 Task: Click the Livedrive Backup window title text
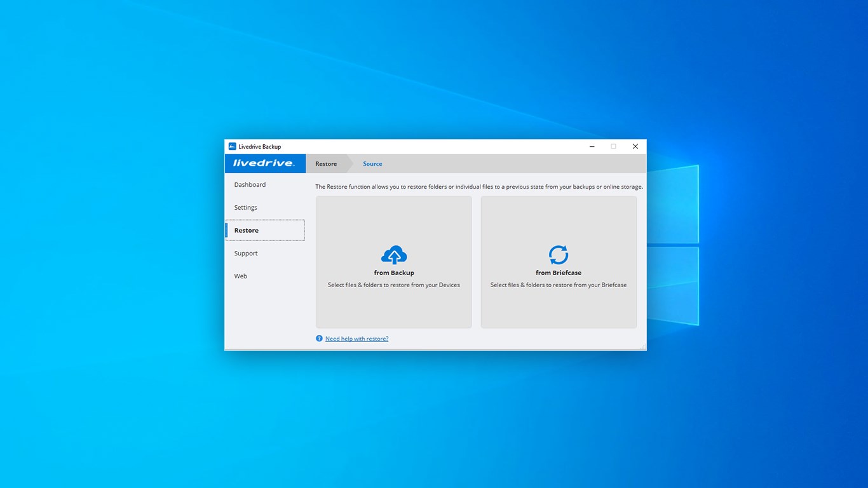tap(260, 147)
